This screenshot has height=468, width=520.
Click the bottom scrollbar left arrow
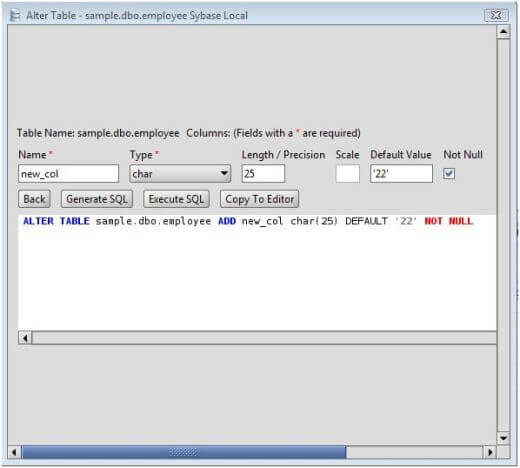click(14, 452)
